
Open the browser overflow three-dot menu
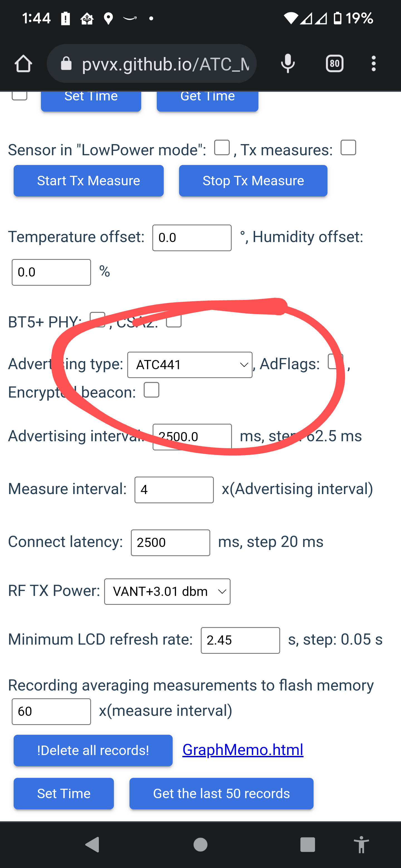click(373, 63)
